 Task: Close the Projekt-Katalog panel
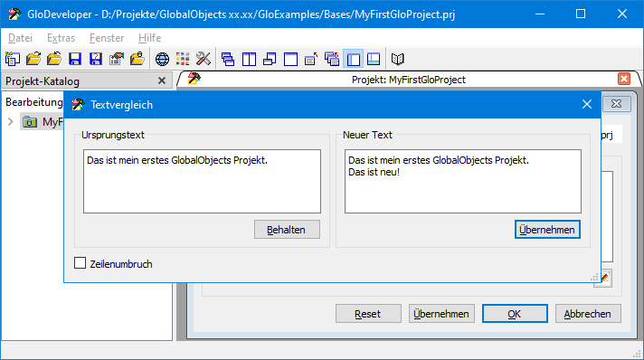[x=162, y=81]
